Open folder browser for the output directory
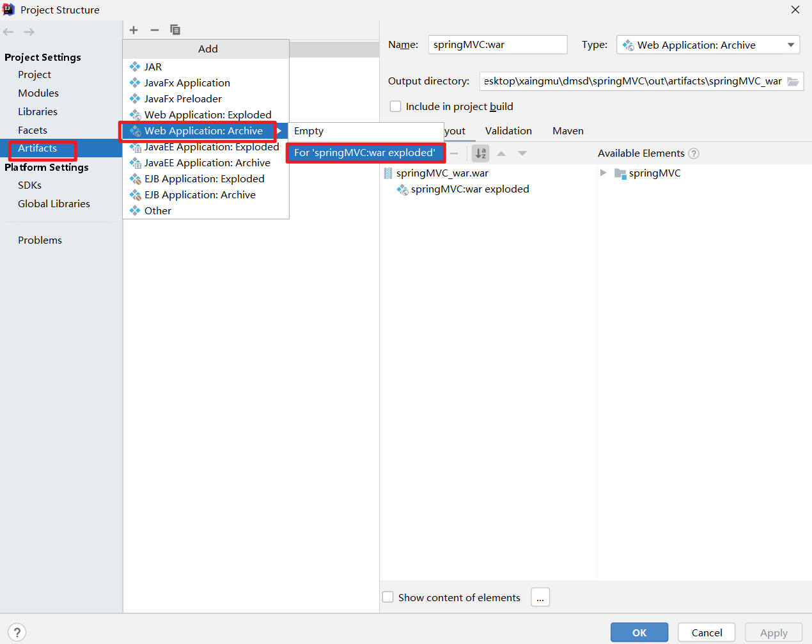This screenshot has height=644, width=812. click(x=793, y=81)
